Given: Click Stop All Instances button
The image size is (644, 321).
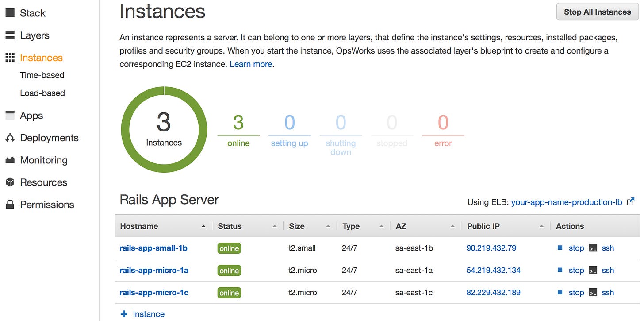Looking at the screenshot, I should (x=597, y=12).
